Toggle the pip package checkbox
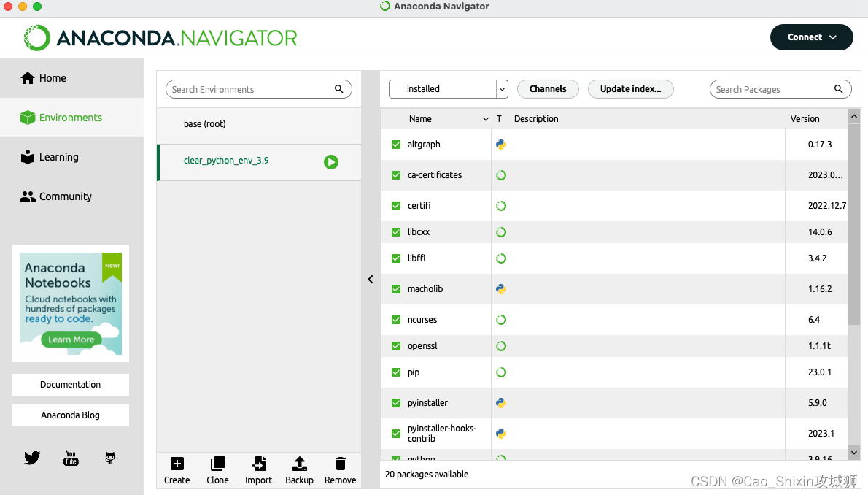This screenshot has width=868, height=495. (396, 372)
